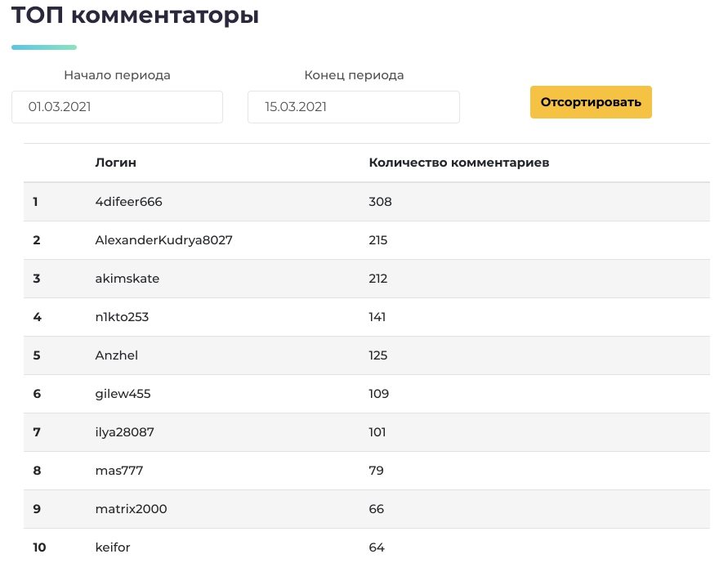
Task: Click the Отсортировать button
Action: pyautogui.click(x=591, y=102)
